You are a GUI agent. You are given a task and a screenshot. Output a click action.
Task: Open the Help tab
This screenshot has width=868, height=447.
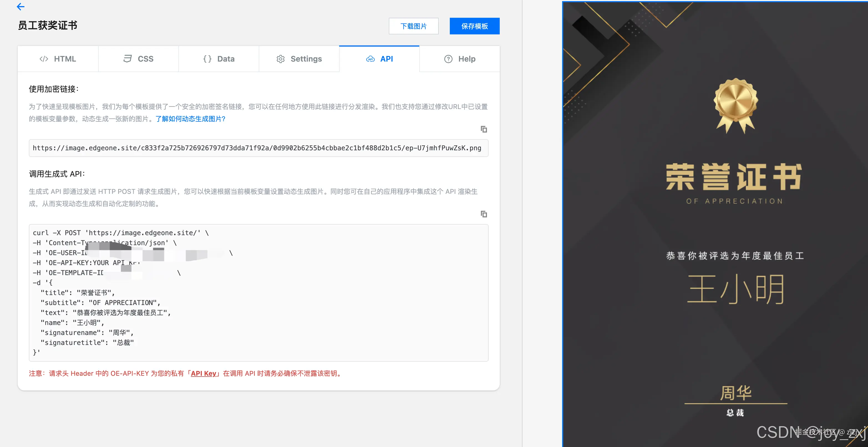pyautogui.click(x=467, y=59)
